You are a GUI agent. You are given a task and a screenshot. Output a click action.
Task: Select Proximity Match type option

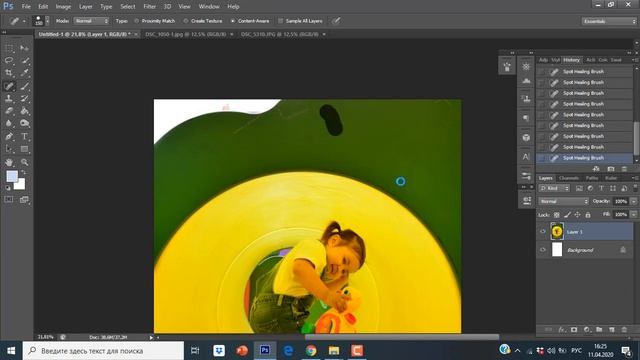155,21
